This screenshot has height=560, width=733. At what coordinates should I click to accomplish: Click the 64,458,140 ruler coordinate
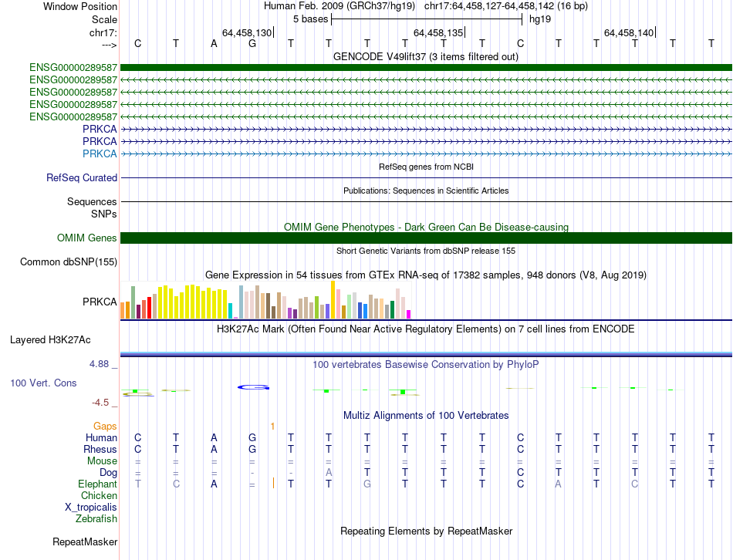click(629, 32)
